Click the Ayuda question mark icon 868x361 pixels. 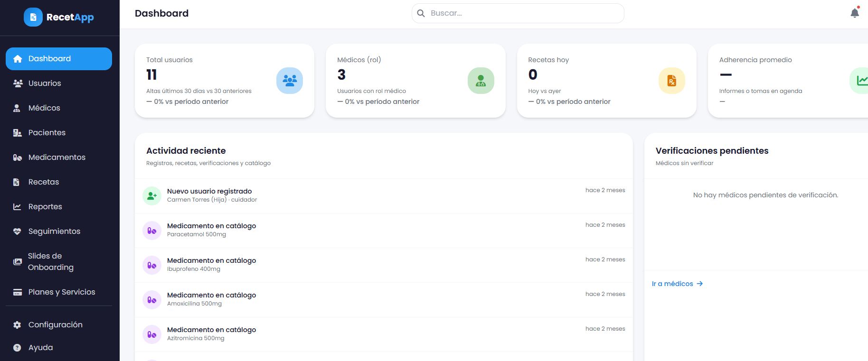[x=17, y=348]
